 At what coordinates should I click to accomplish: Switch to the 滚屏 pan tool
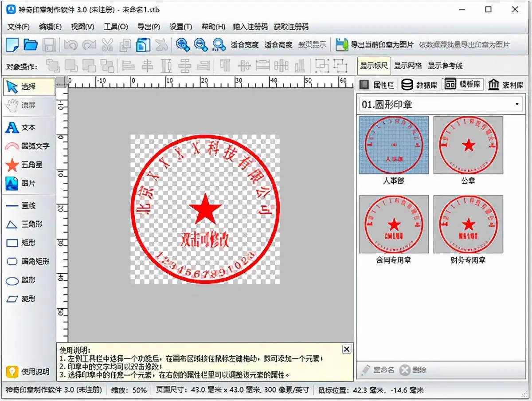[x=27, y=106]
